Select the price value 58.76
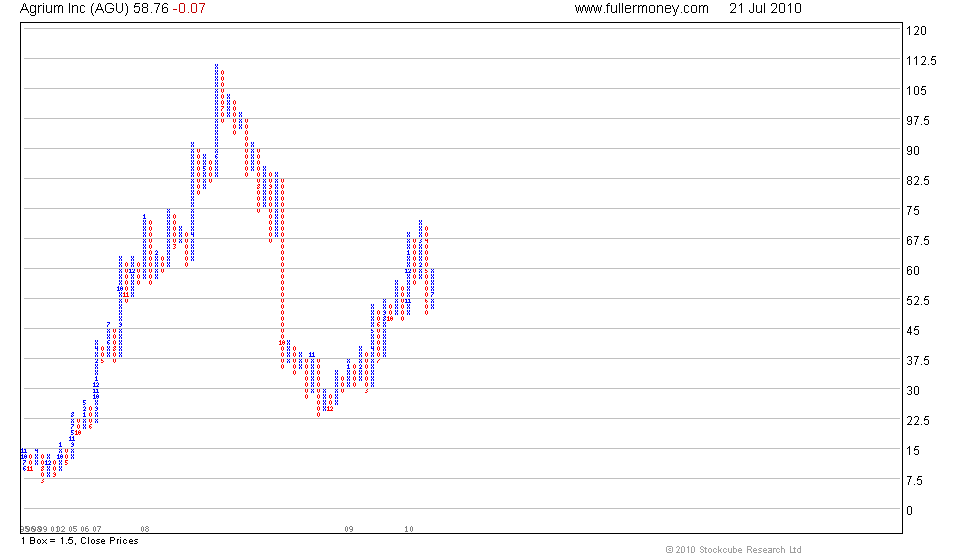This screenshot has width=980, height=560. tap(151, 9)
